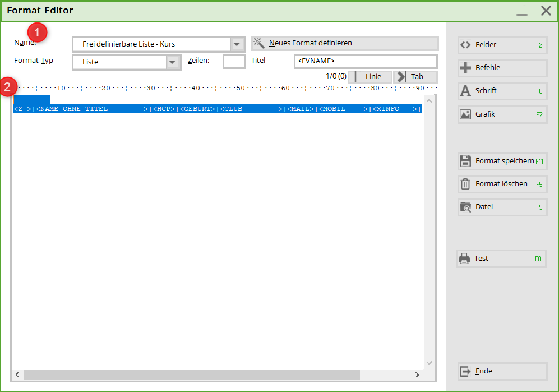Print test using the Test printer icon
The width and height of the screenshot is (559, 392).
click(464, 259)
